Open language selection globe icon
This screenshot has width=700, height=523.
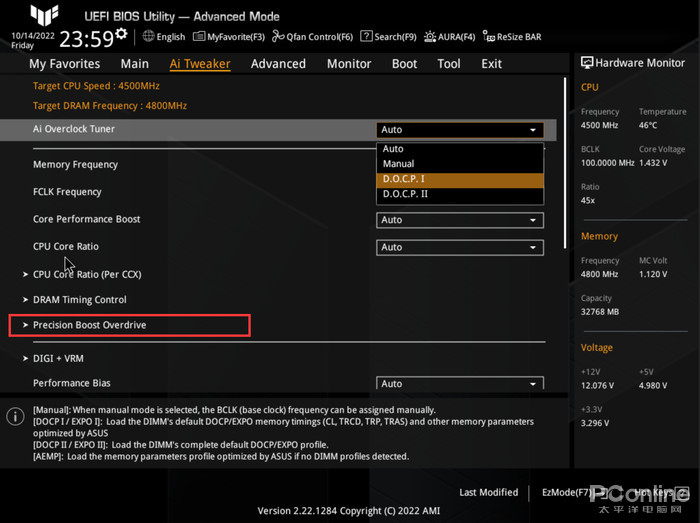pos(149,37)
